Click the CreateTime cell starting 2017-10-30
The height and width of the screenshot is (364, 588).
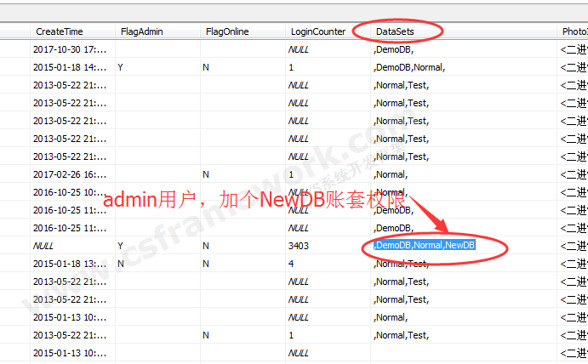[x=71, y=49]
